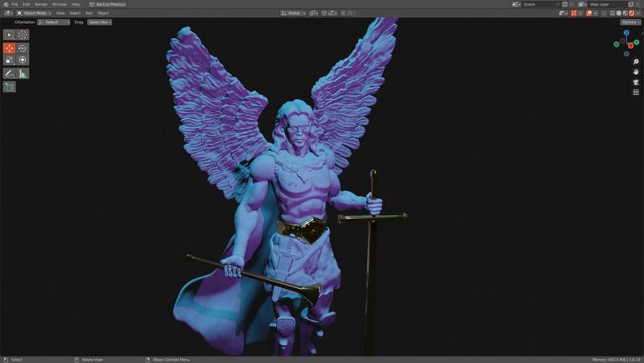644x363 pixels.
Task: Open the Edit menu
Action: [x=27, y=4]
